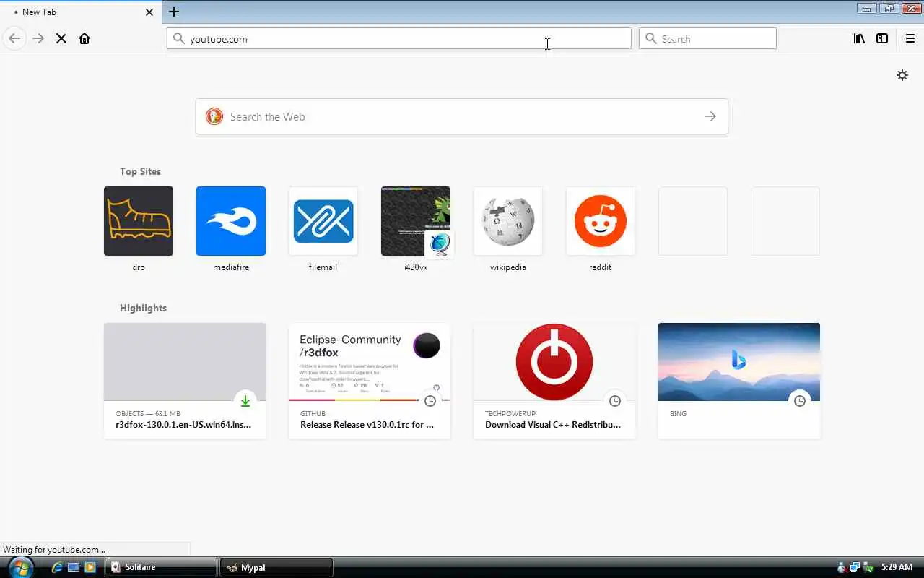
Task: Close the New Tab tab
Action: tap(149, 12)
